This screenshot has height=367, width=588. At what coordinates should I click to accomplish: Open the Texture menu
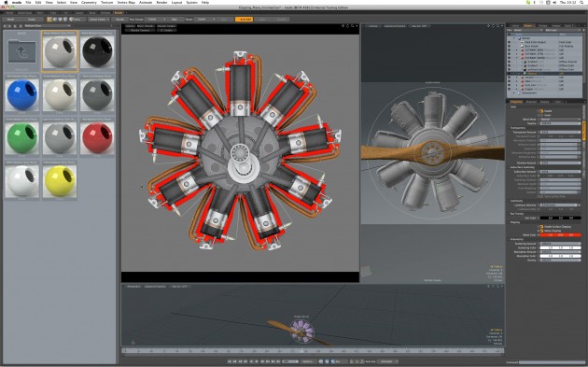click(x=107, y=2)
